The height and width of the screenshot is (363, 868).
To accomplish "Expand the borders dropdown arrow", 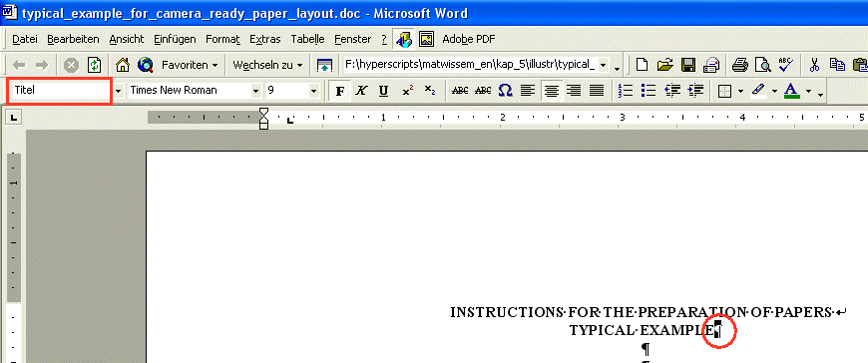I will pos(740,92).
